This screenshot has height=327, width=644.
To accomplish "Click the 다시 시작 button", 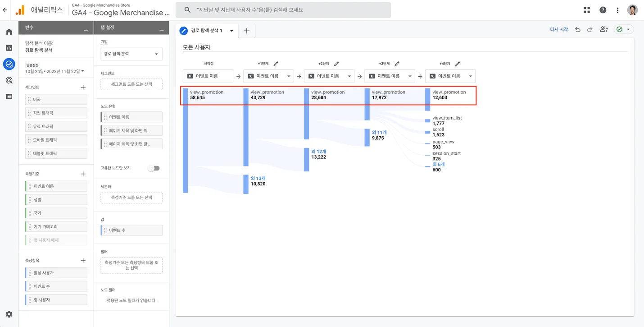I will tap(558, 30).
